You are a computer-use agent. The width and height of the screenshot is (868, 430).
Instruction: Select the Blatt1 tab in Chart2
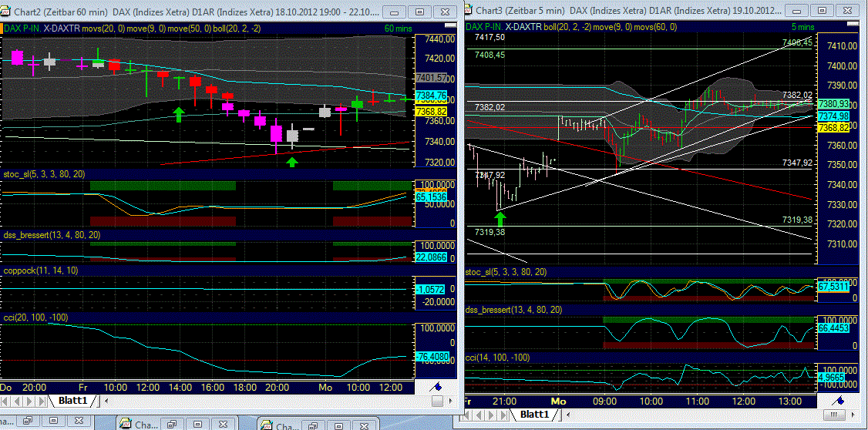tap(72, 400)
